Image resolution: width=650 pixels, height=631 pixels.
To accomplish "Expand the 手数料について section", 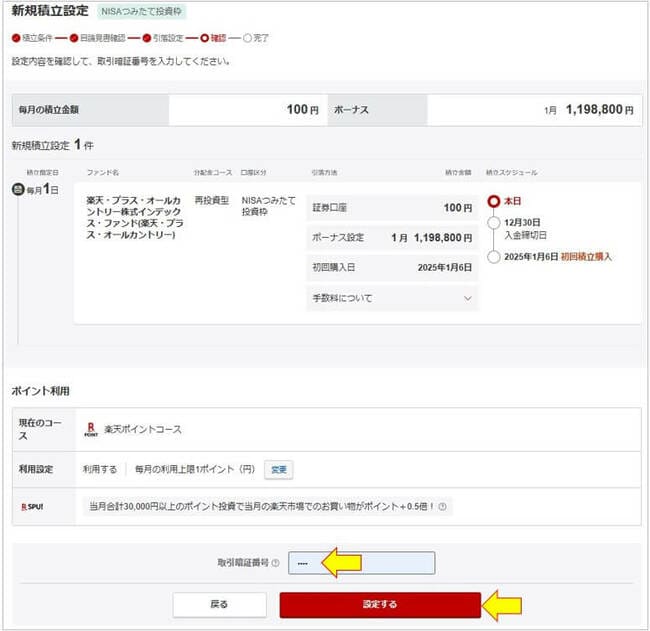I will 392,298.
